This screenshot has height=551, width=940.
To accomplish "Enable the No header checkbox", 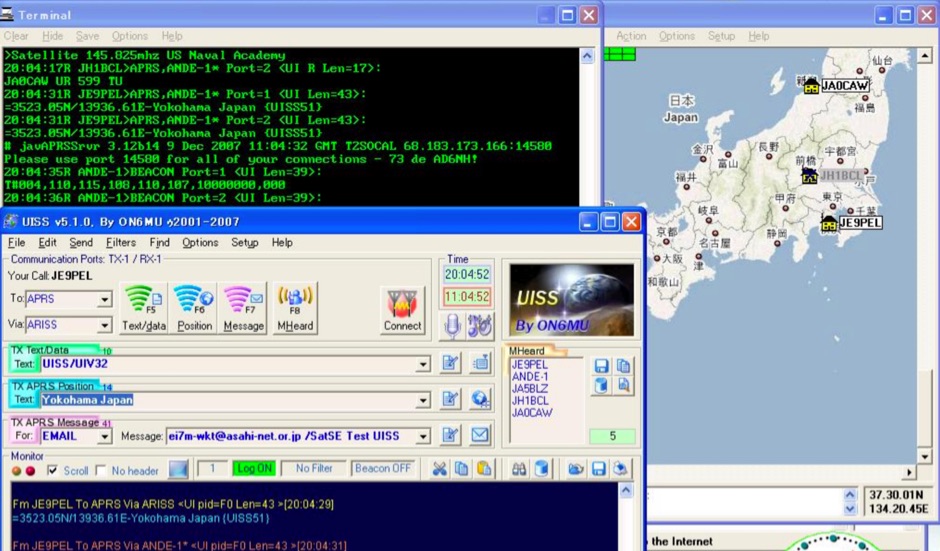I will (101, 470).
